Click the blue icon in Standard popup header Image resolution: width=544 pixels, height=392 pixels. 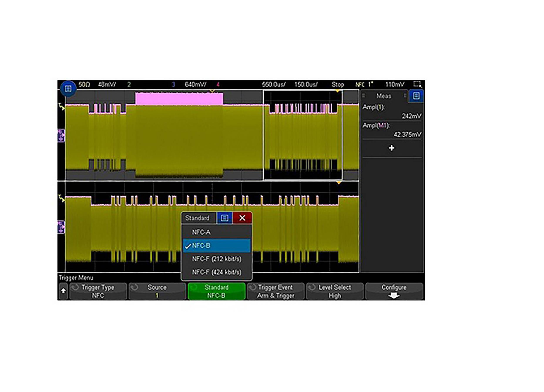224,218
